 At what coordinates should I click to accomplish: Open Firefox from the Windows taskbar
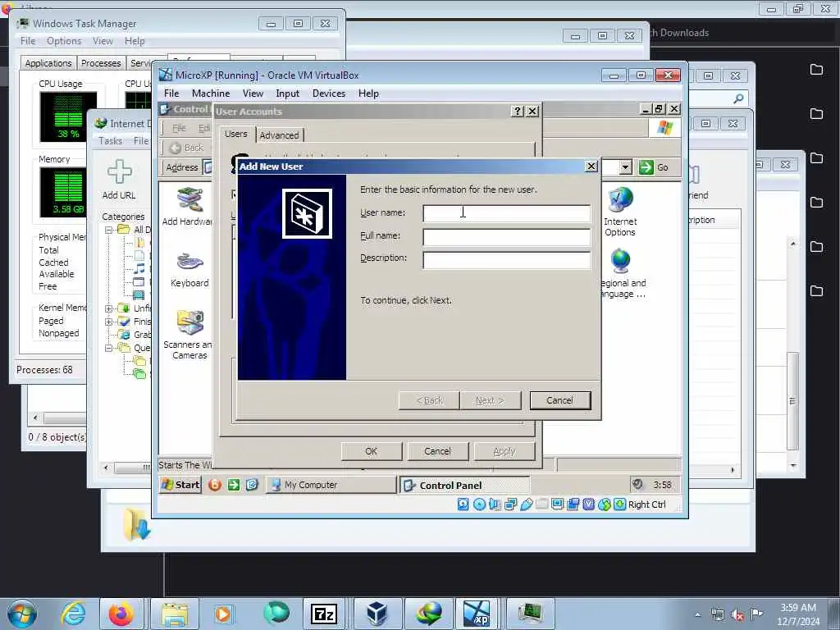click(121, 614)
